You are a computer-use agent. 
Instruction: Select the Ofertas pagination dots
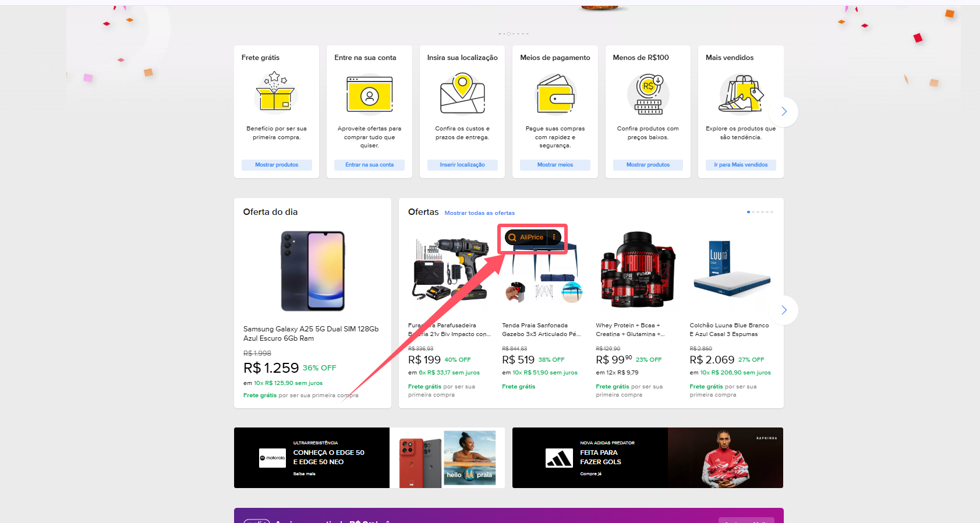pos(760,212)
